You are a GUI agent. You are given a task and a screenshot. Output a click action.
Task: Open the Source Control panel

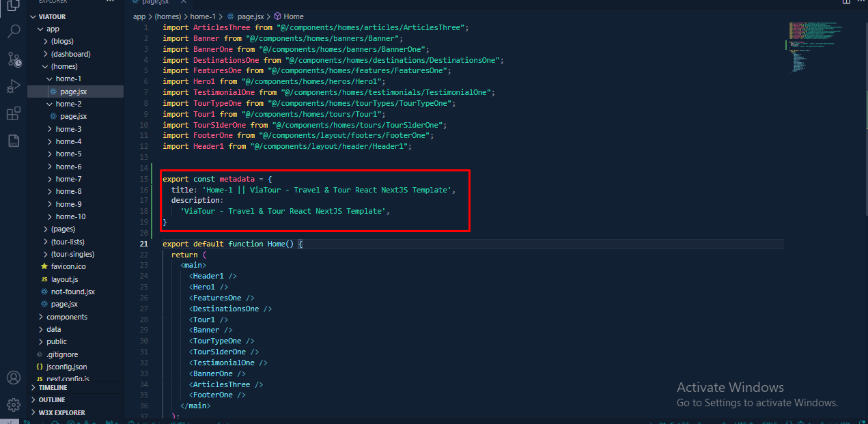pyautogui.click(x=14, y=59)
